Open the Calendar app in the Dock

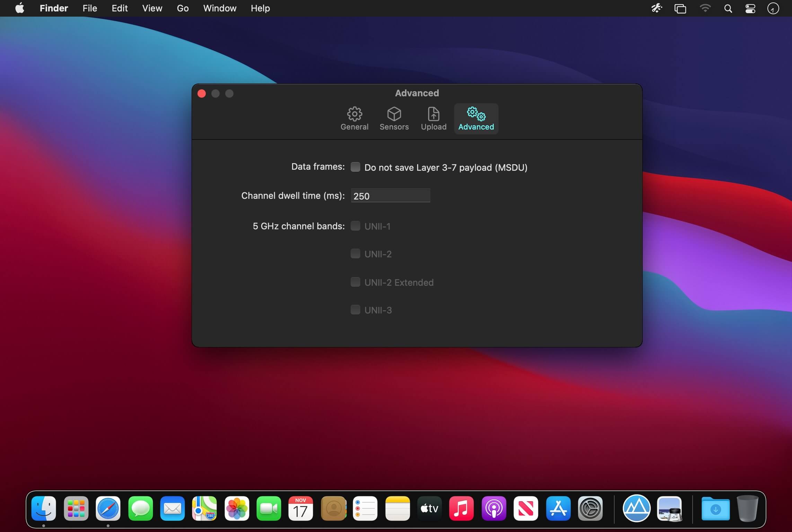coord(300,508)
